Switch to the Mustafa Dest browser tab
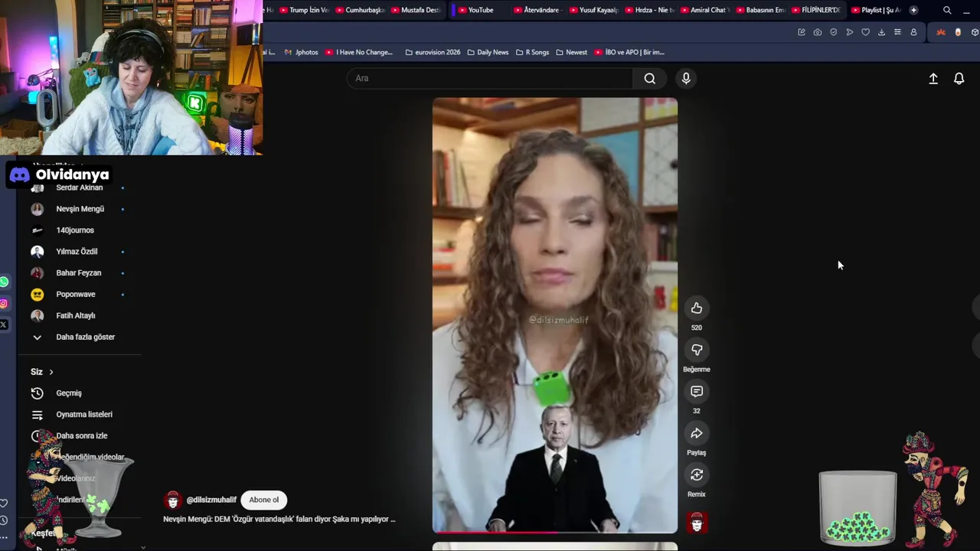The width and height of the screenshot is (980, 551). pyautogui.click(x=416, y=10)
